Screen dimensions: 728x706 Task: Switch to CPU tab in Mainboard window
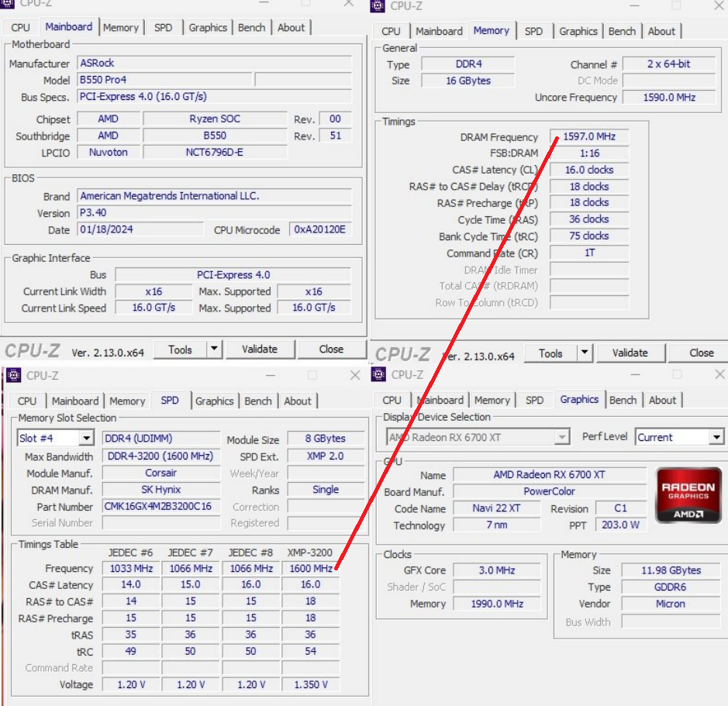(x=20, y=27)
